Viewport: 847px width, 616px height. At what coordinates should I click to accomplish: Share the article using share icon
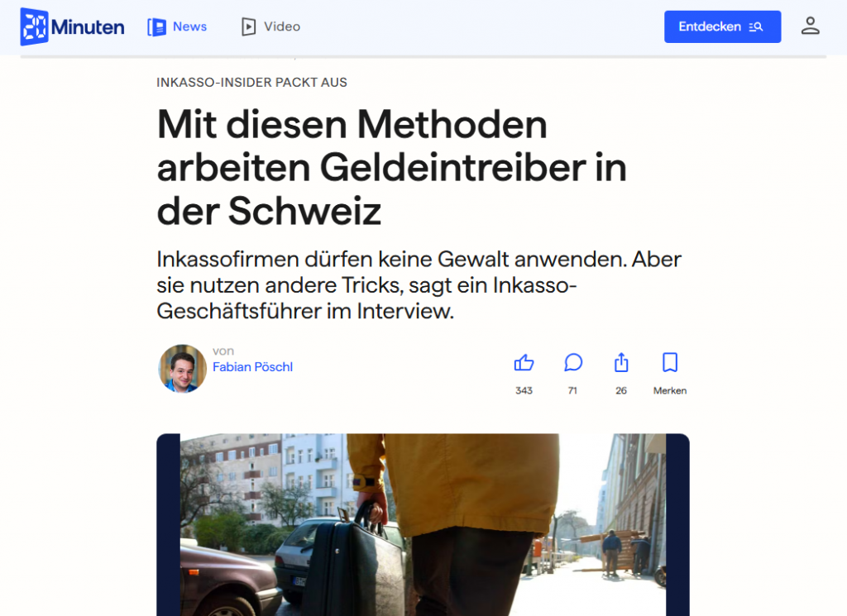tap(621, 362)
